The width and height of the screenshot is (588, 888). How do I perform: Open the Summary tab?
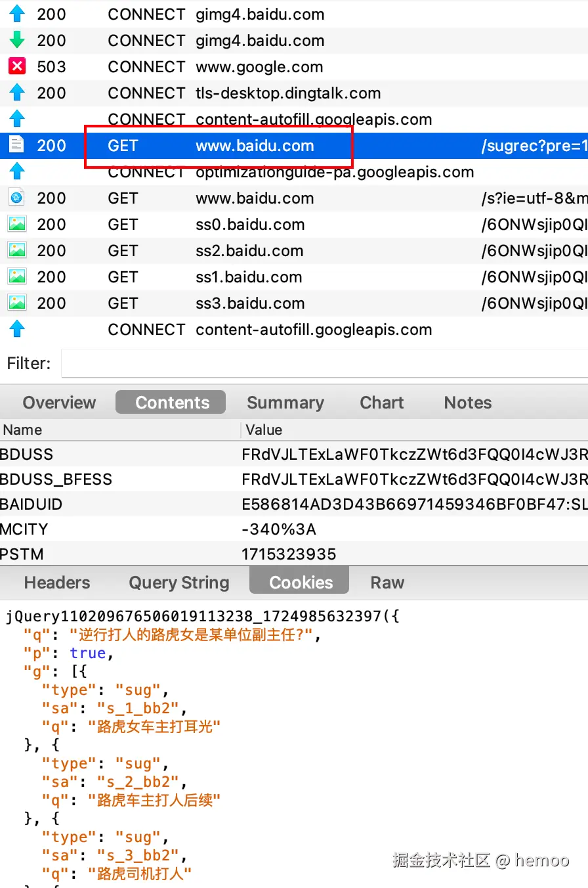285,403
